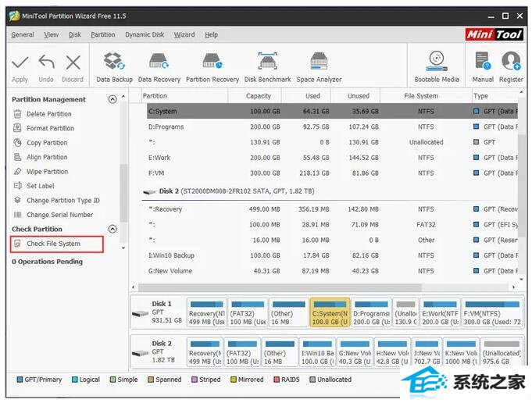Click the Discard X icon
Viewport: 532px width, 403px height.
click(x=73, y=62)
